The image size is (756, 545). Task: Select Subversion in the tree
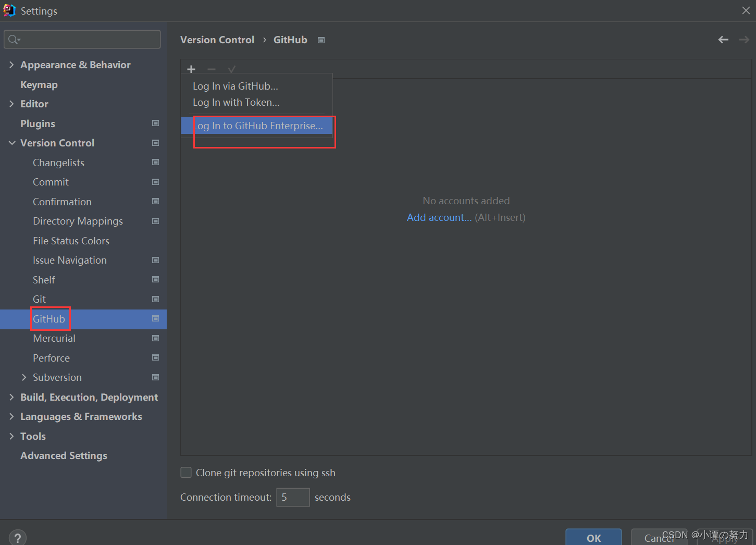[x=57, y=377]
